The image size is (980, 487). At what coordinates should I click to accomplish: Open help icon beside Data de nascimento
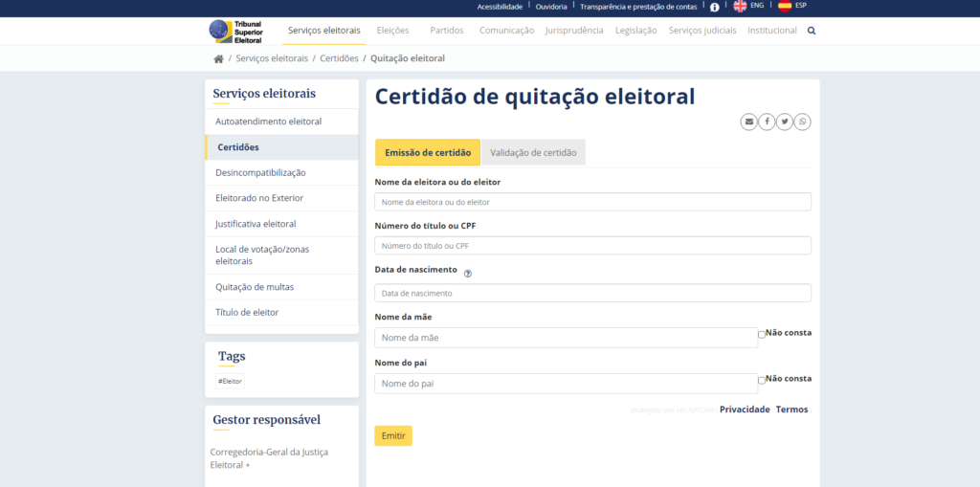click(x=468, y=273)
